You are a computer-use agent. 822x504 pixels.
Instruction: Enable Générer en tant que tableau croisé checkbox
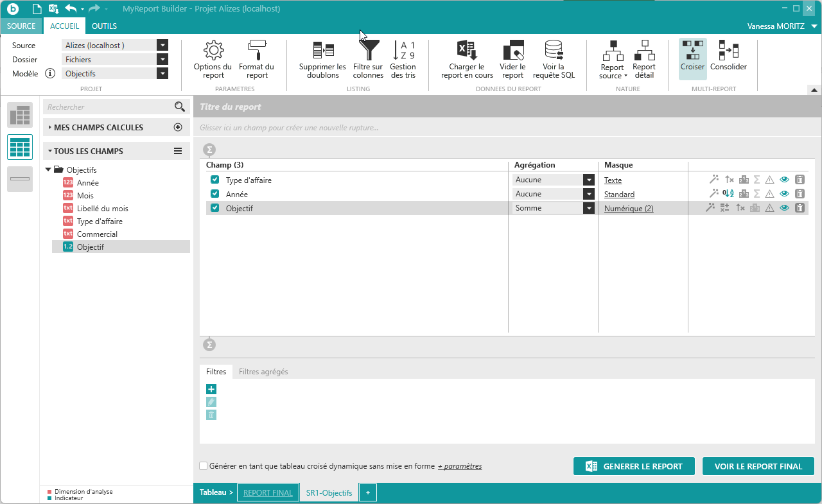(x=204, y=466)
